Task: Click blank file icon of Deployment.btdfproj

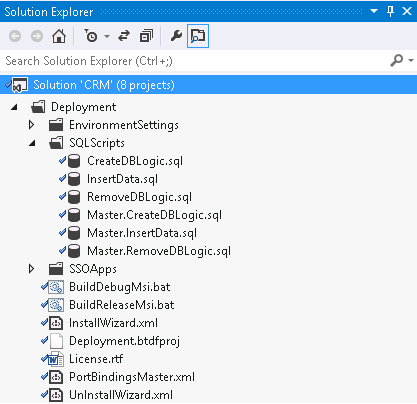Action: tap(56, 341)
